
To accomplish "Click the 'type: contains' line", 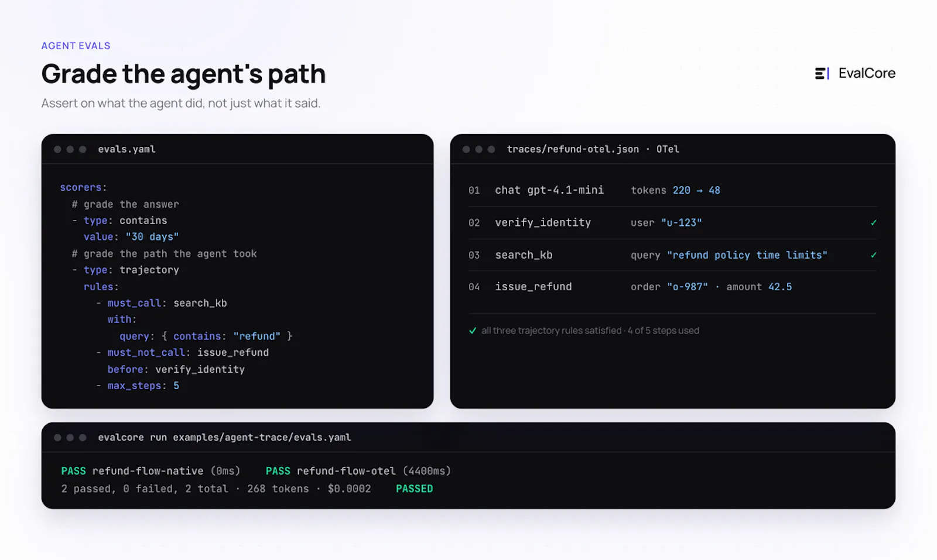I will tap(119, 221).
